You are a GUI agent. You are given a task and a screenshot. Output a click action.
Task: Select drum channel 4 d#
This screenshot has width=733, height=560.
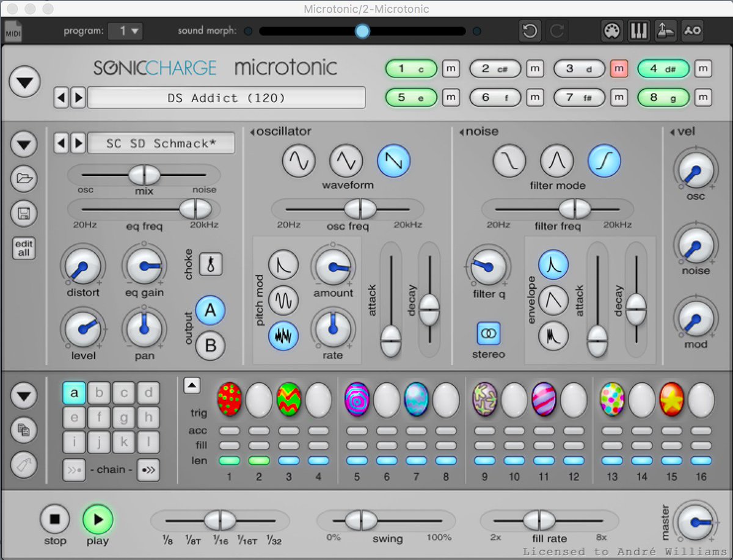663,69
